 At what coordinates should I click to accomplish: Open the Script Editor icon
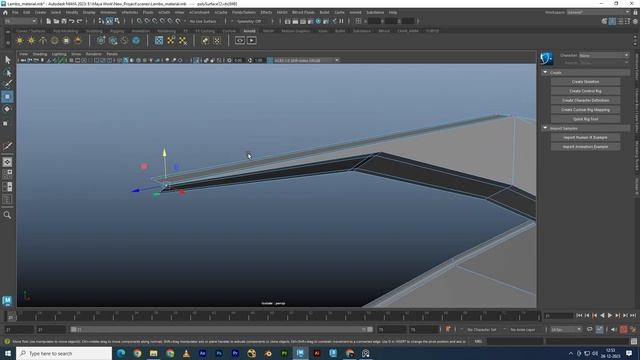pyautogui.click(x=634, y=341)
